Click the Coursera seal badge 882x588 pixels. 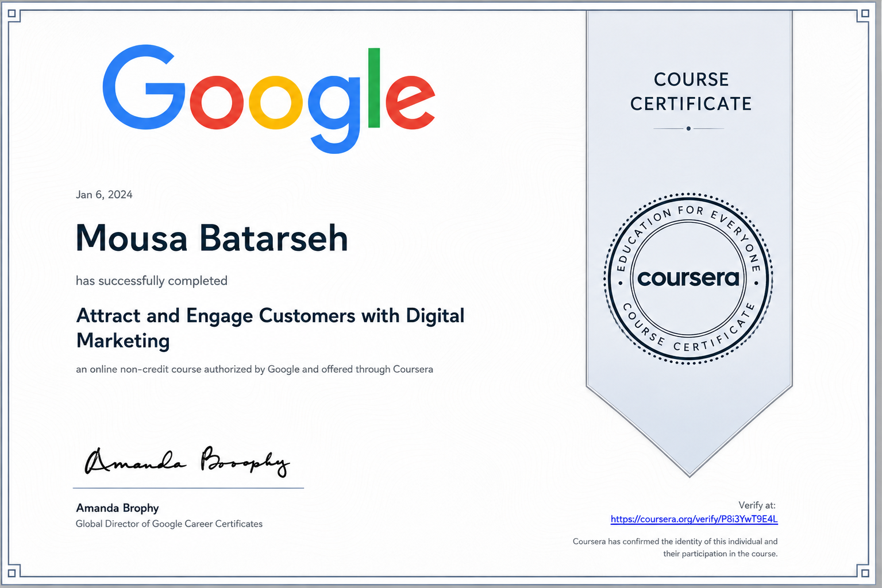click(x=688, y=278)
